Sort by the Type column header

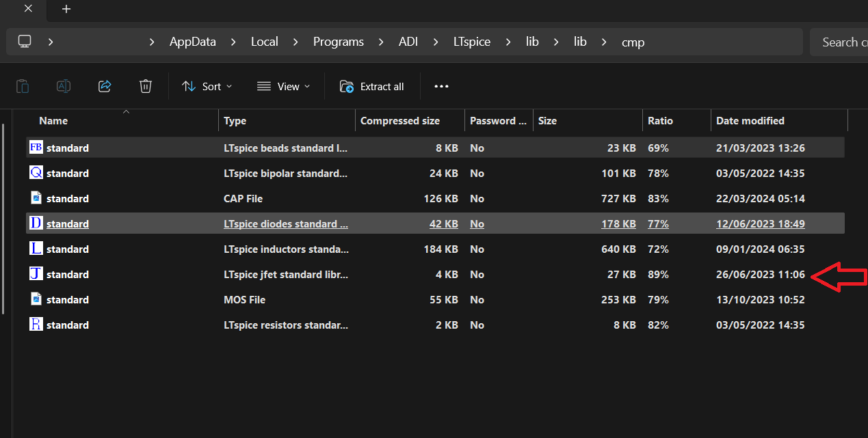pos(235,120)
